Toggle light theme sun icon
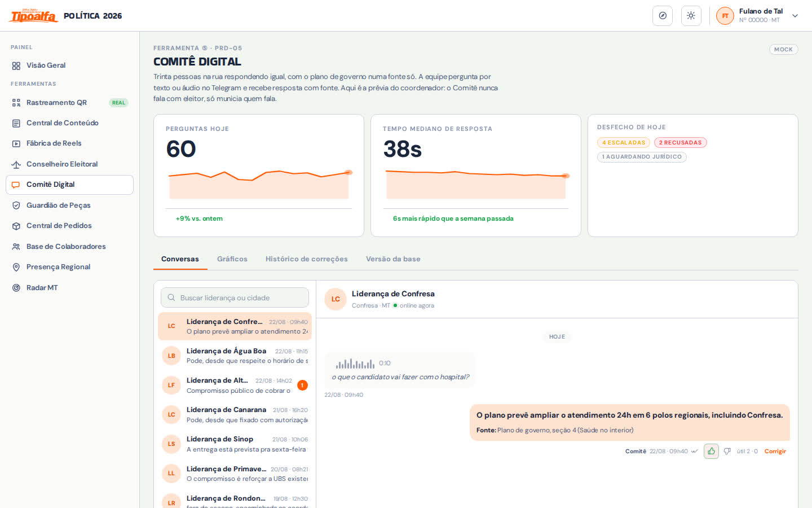This screenshot has width=812, height=508. [691, 16]
